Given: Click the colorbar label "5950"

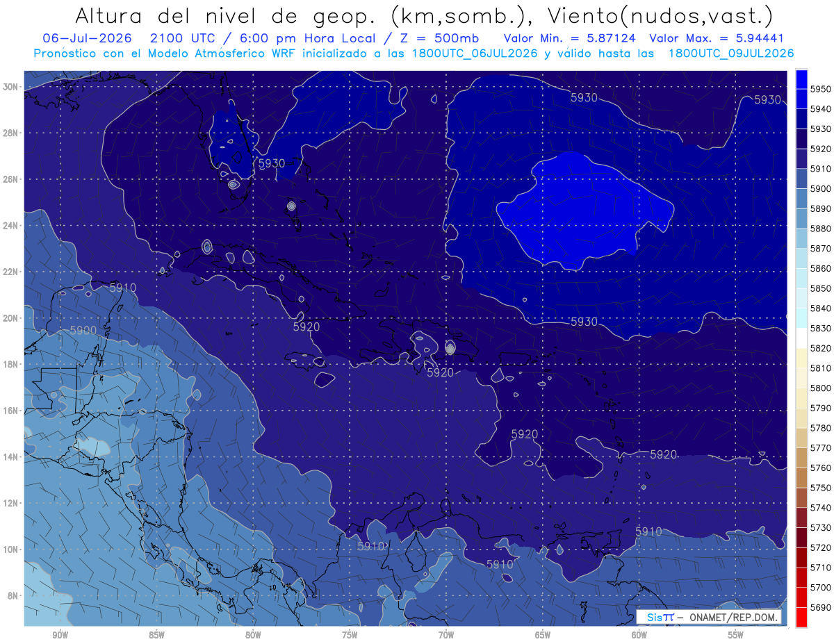Looking at the screenshot, I should (x=821, y=89).
